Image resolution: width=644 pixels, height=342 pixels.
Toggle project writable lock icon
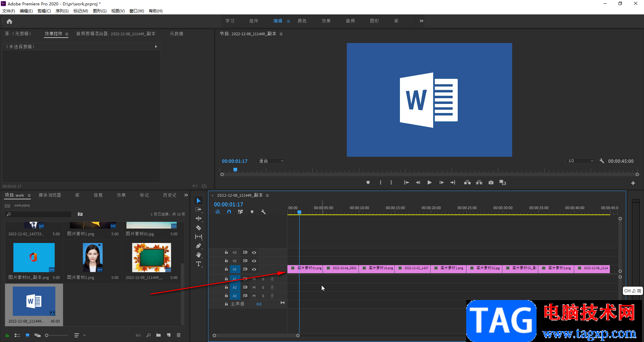pos(7,335)
